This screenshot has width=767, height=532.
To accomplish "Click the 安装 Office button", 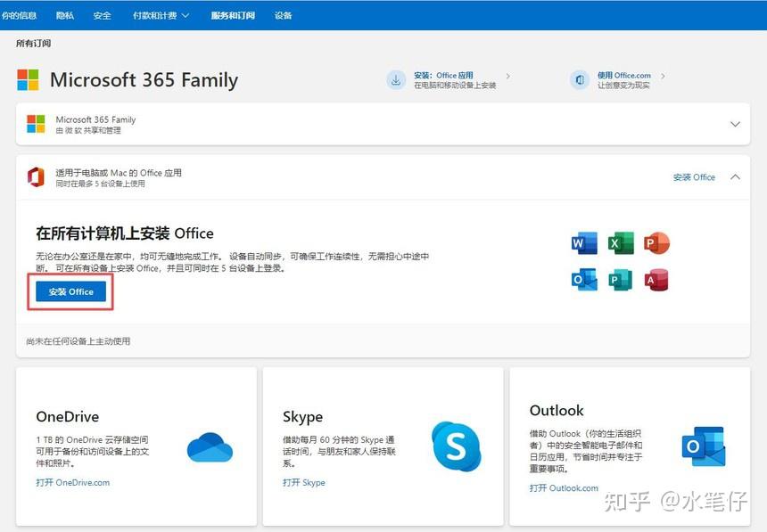I will (70, 291).
